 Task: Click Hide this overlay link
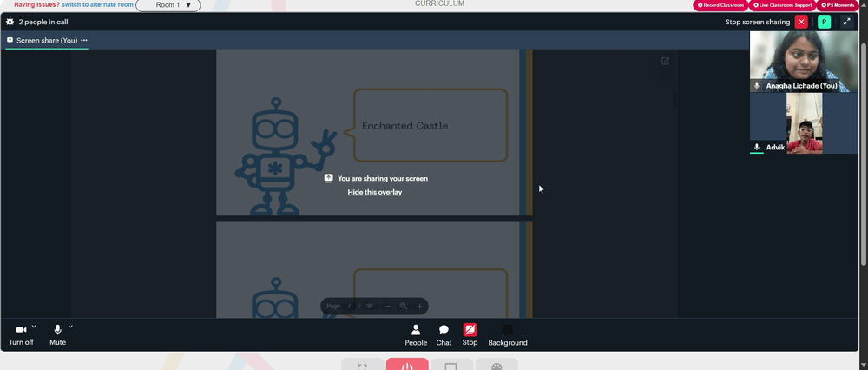pos(375,192)
